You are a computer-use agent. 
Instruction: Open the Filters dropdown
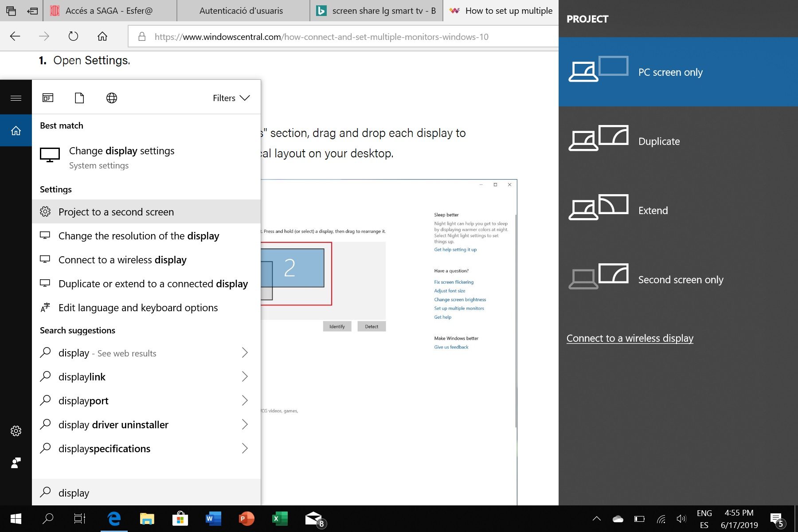click(x=231, y=98)
